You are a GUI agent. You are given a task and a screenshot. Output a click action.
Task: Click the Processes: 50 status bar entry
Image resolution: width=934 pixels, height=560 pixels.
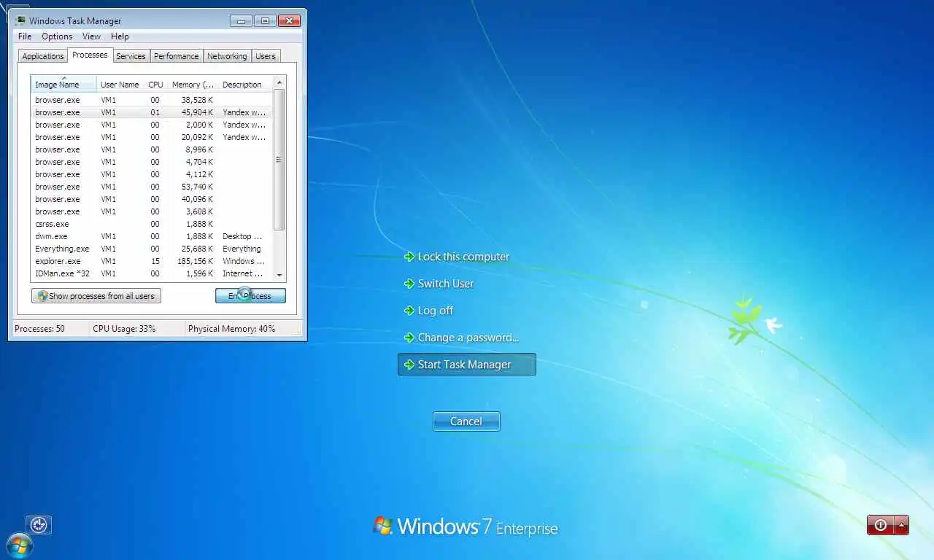tap(39, 329)
